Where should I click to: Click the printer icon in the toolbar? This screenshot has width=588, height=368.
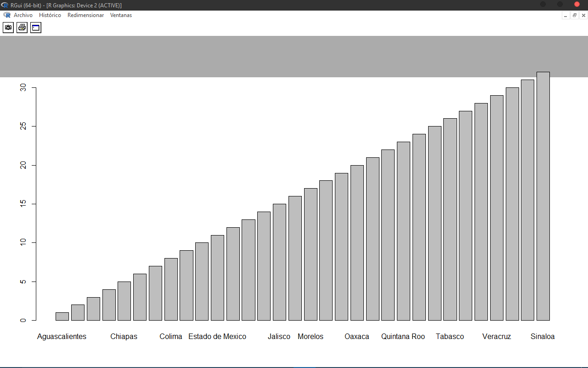pyautogui.click(x=22, y=28)
